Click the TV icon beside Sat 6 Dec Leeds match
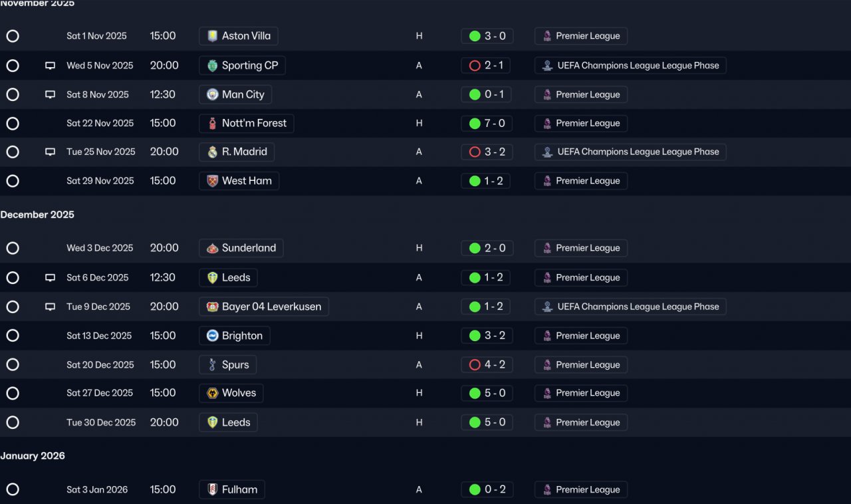Viewport: 851px width, 504px height. pos(50,278)
